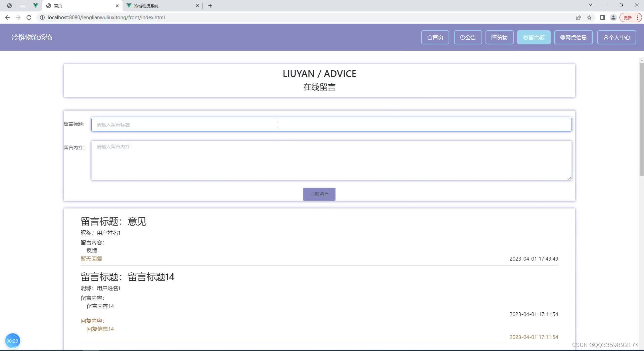Viewport: 644px width, 351px height.
Task: Open 网点信息 outlet information menu
Action: (x=573, y=37)
